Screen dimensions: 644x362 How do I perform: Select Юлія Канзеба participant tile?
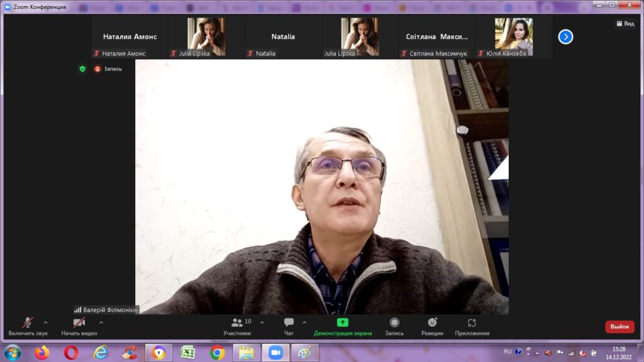513,37
